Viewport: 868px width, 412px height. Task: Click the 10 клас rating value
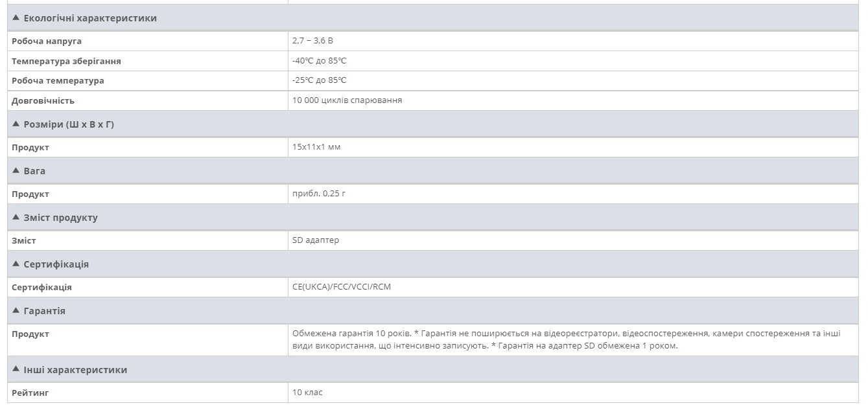(x=307, y=393)
